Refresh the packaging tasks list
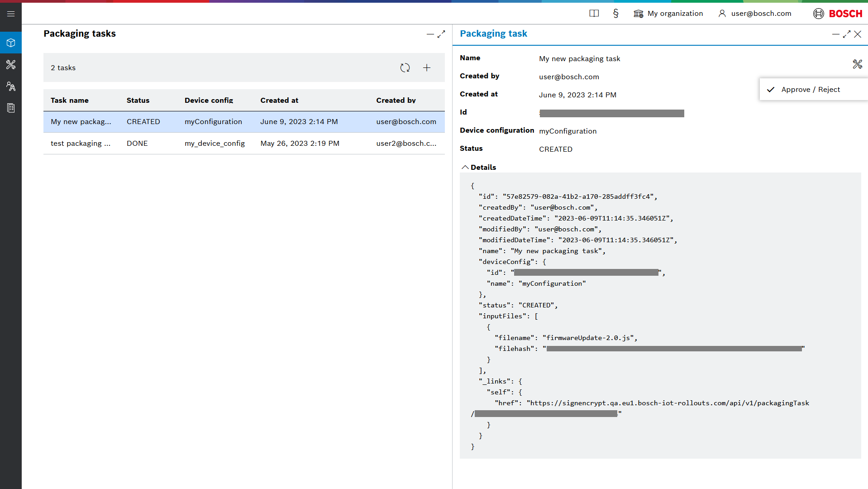 pos(405,68)
